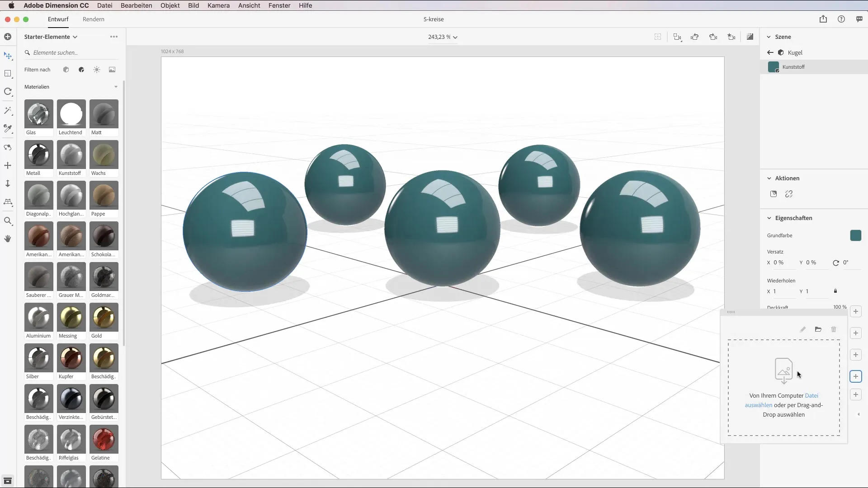Select the Hand tool
The width and height of the screenshot is (868, 488).
(x=8, y=239)
